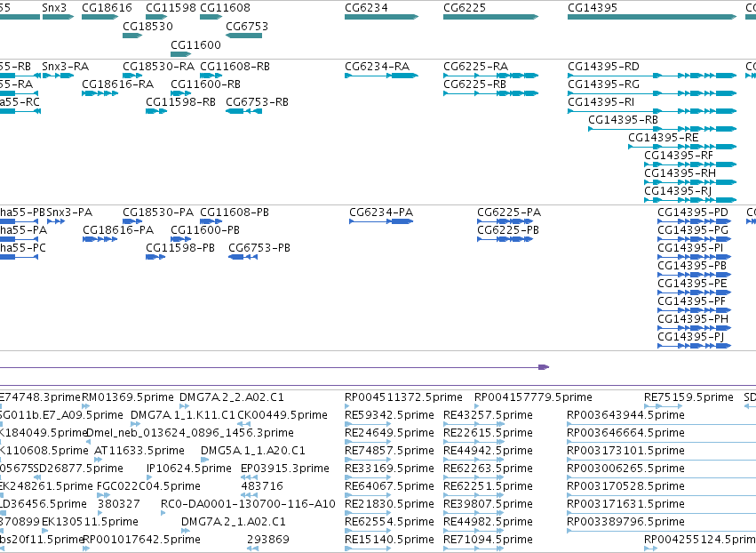
Task: Select transcript CG6753-RB
Action: tap(244, 111)
